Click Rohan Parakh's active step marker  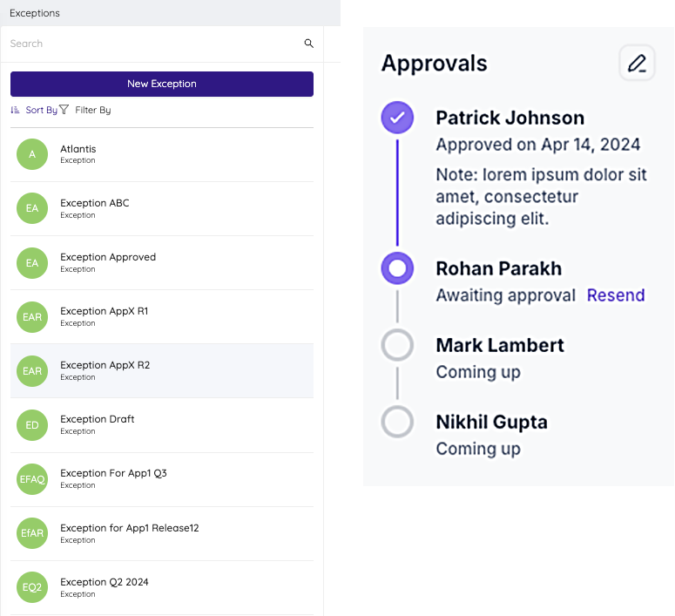[x=397, y=268]
